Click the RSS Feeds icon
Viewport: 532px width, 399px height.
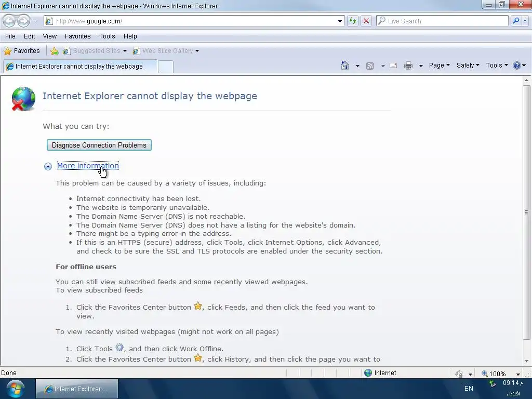[x=370, y=66]
